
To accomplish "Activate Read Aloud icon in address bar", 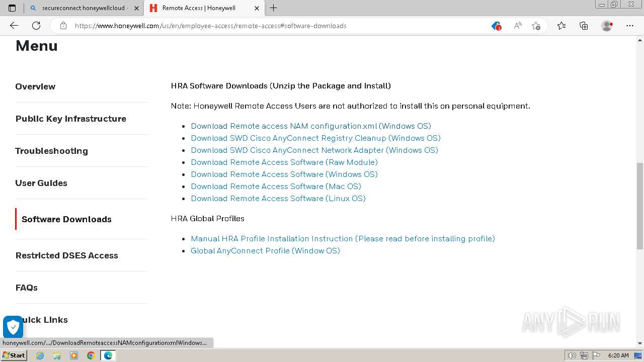I will (517, 26).
